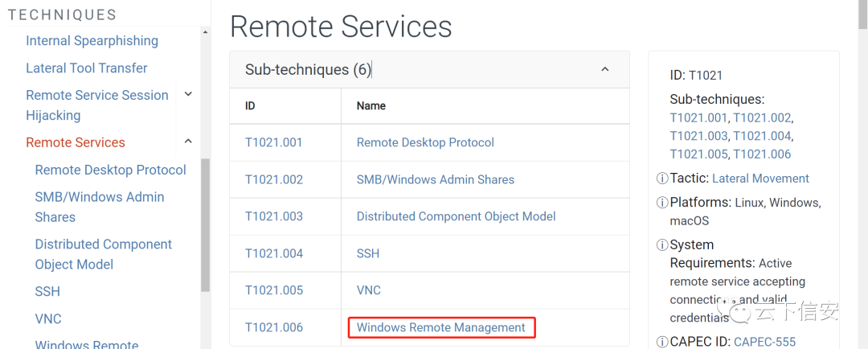Image resolution: width=868 pixels, height=349 pixels.
Task: Open CAPEC-555 reference link
Action: [x=764, y=342]
